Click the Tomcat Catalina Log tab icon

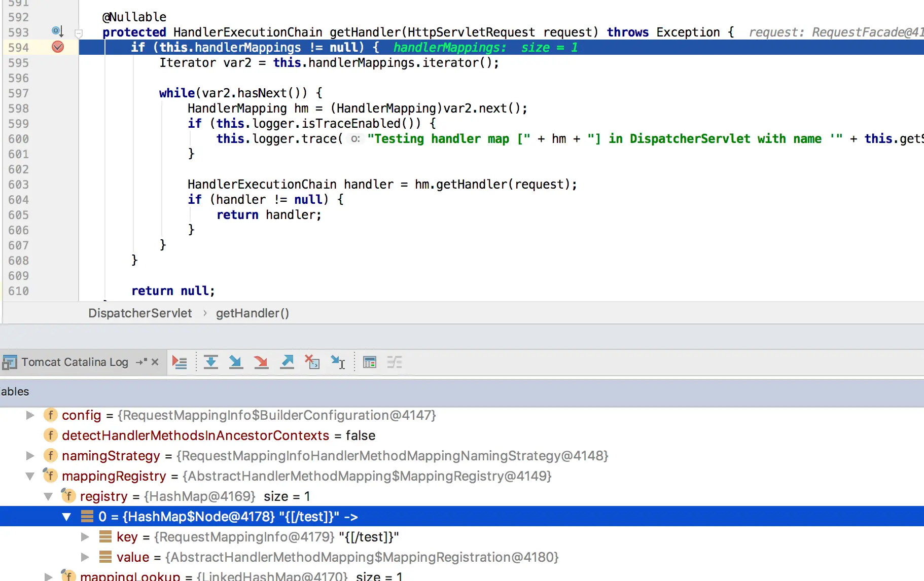(x=10, y=362)
